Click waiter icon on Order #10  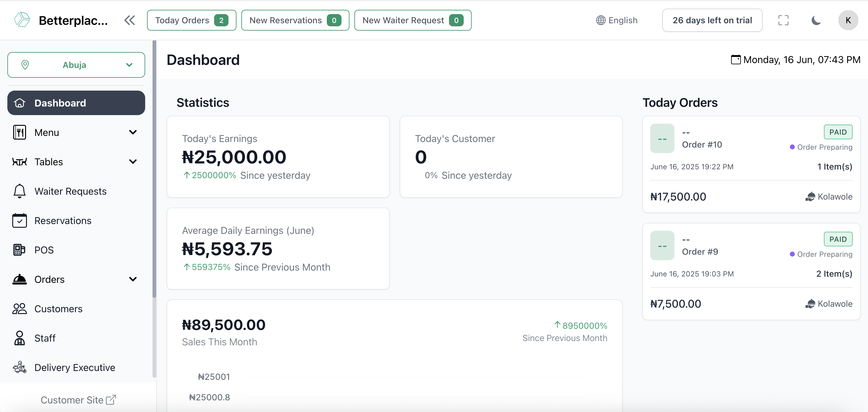click(810, 197)
